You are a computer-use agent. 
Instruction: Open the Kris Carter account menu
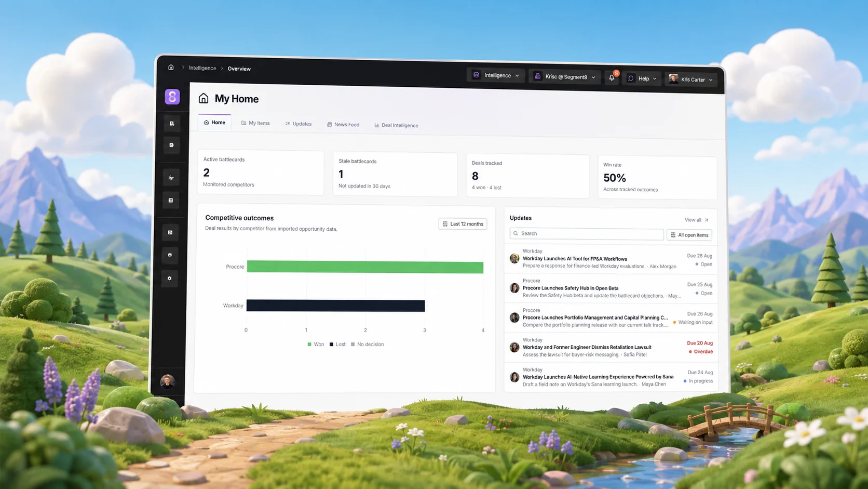click(x=690, y=80)
